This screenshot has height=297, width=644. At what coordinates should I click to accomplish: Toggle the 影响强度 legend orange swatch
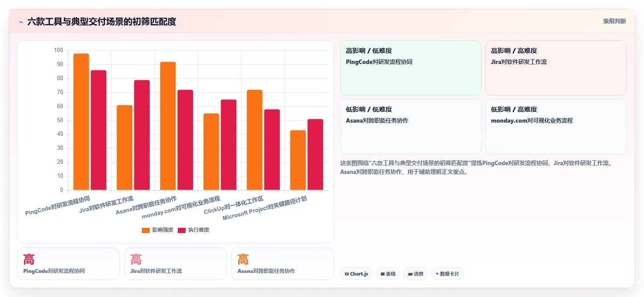tap(146, 230)
